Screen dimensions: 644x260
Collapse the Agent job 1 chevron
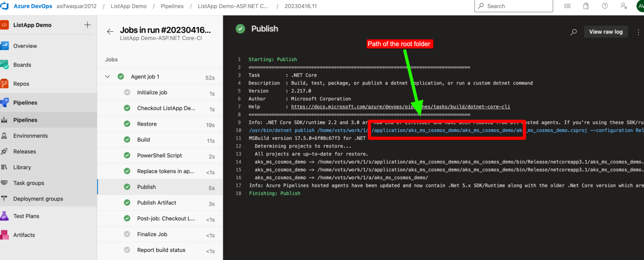[108, 76]
